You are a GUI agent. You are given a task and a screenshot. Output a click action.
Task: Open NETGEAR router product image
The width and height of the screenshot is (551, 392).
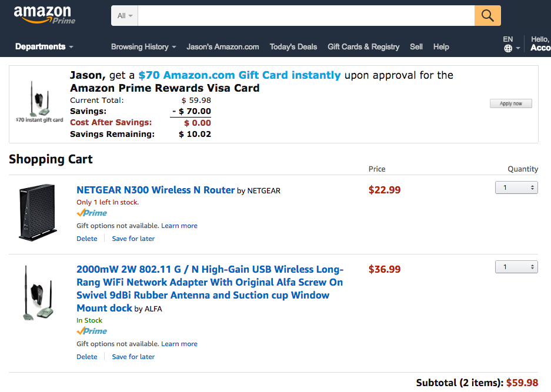(x=37, y=212)
